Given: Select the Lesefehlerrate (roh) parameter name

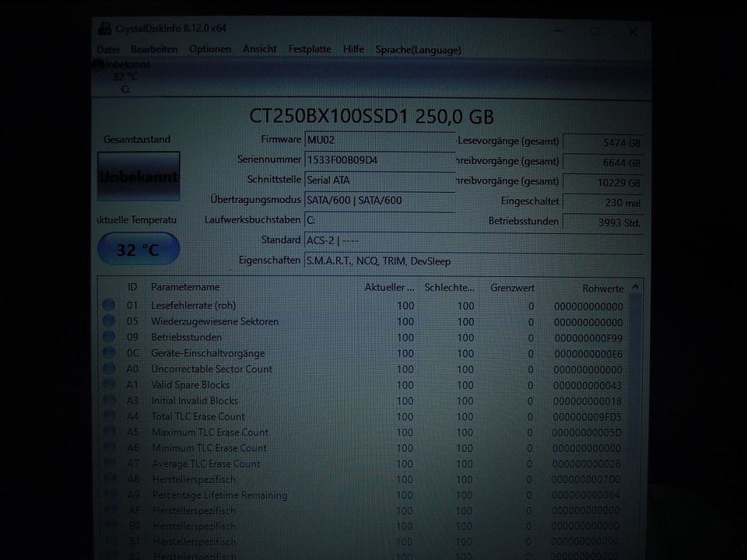Looking at the screenshot, I should 194,305.
